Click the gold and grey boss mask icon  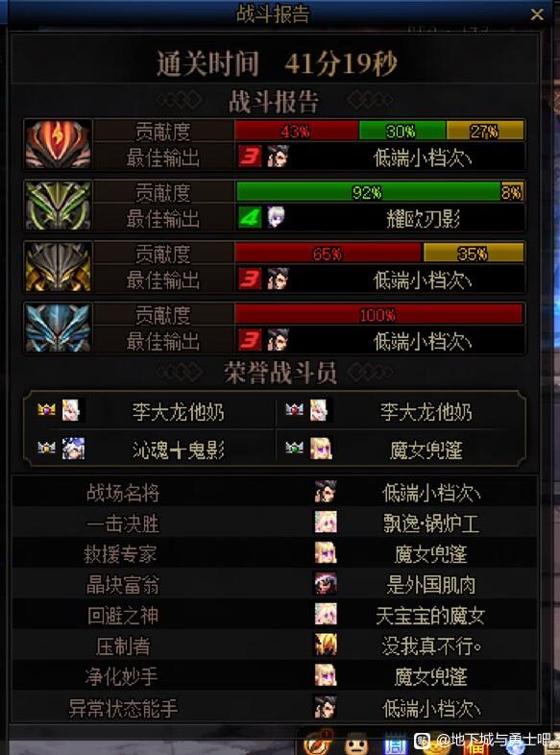(x=59, y=267)
